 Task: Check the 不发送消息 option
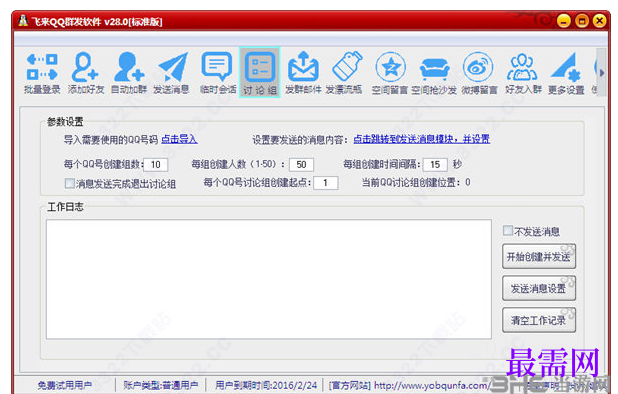[508, 230]
